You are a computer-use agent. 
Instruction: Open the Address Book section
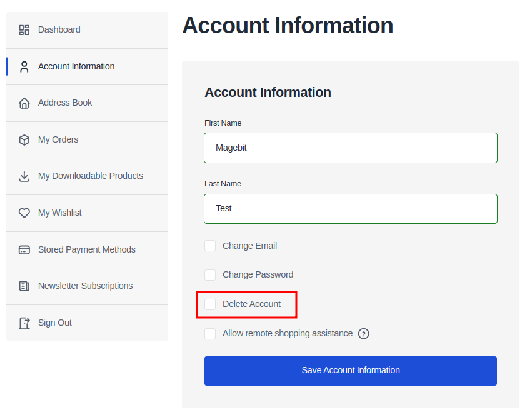[x=64, y=103]
